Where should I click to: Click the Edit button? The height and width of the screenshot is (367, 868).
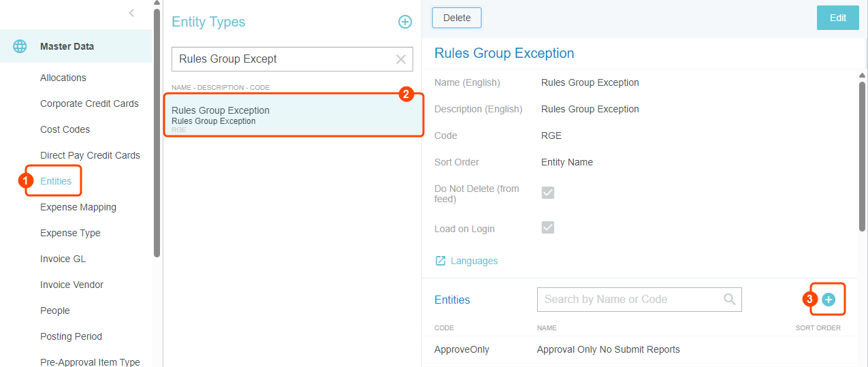pyautogui.click(x=837, y=18)
